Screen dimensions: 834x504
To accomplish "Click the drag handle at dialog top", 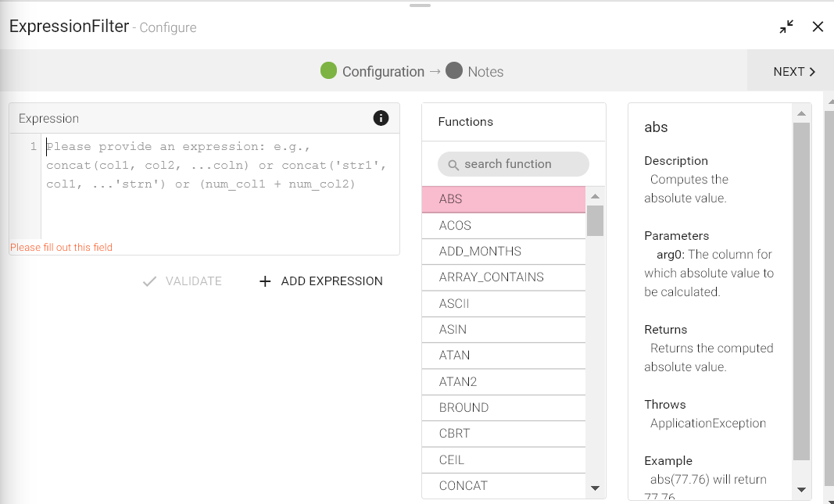I will pyautogui.click(x=420, y=5).
